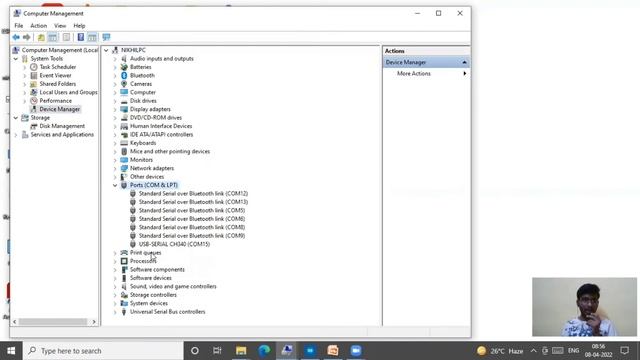This screenshot has height=360, width=640.
Task: Expand the Network adapters category
Action: click(x=115, y=168)
